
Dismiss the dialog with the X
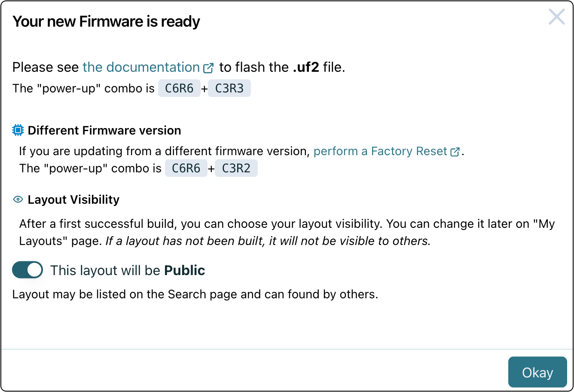556,17
